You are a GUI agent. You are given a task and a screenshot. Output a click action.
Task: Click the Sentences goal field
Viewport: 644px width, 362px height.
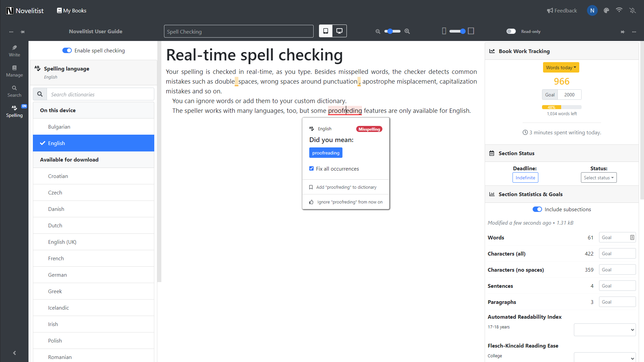tap(617, 286)
